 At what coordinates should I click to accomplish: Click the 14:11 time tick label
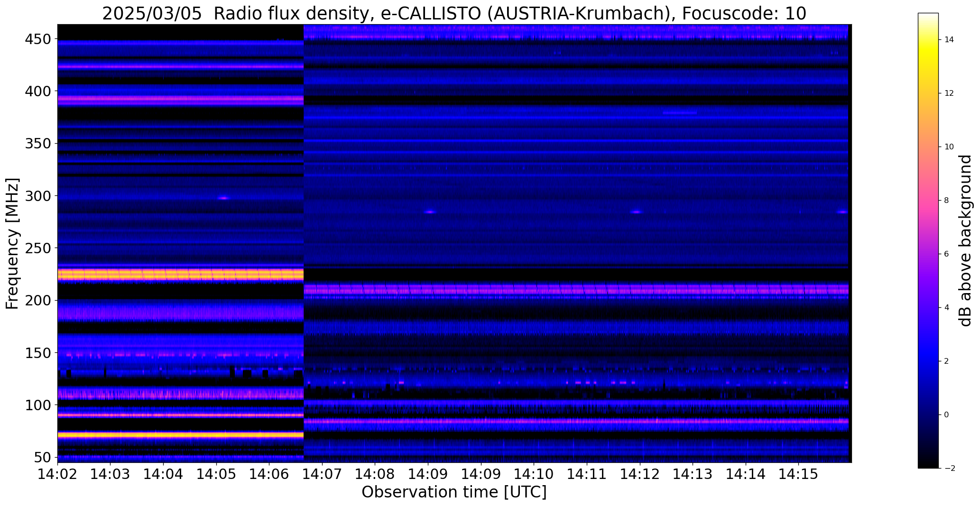point(587,474)
